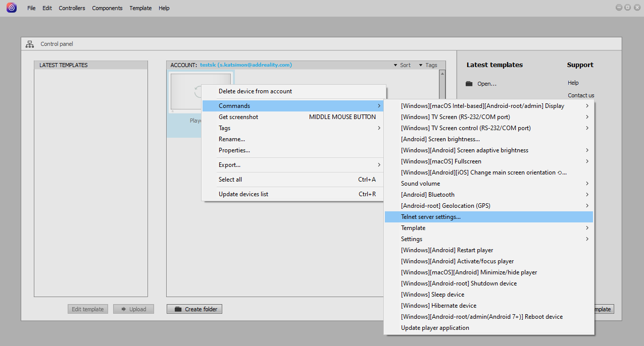The image size is (644, 346).
Task: Click Update devices list
Action: pos(293,194)
